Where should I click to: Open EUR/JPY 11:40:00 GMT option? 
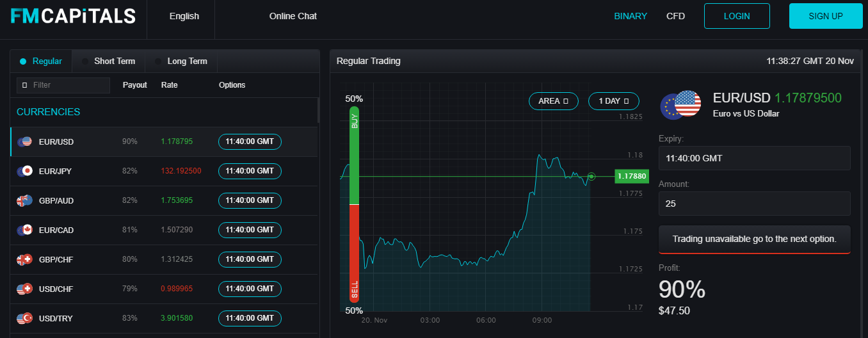[250, 171]
